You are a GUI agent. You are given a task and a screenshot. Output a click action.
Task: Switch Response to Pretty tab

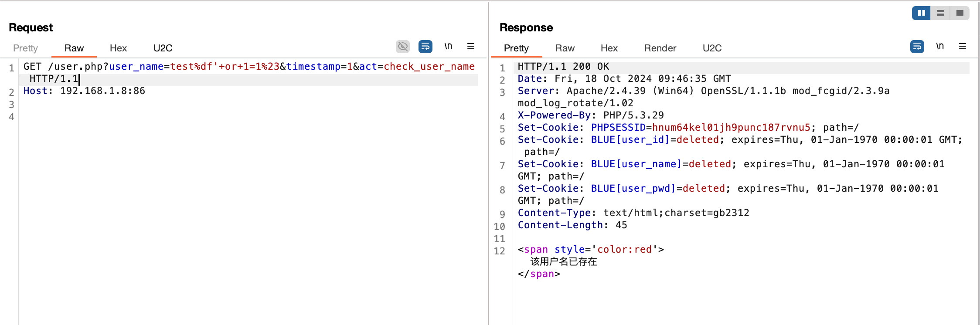[516, 48]
